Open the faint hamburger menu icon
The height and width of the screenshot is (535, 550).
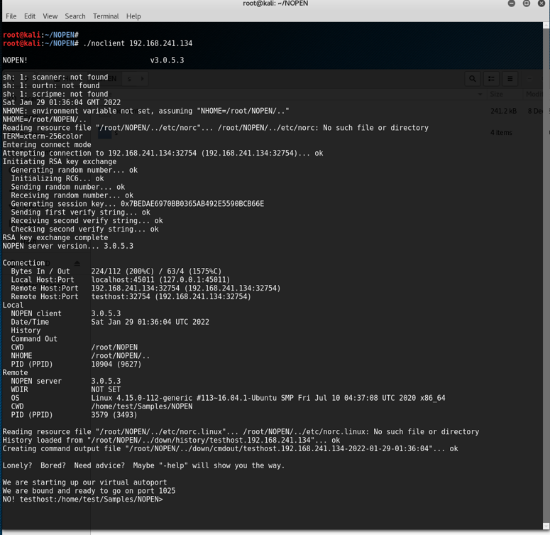[510, 79]
